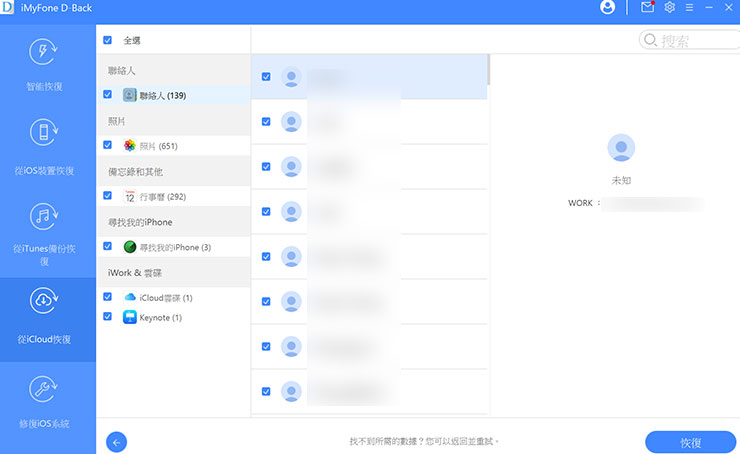Select 行事曆 (292) in category list
The image size is (740, 454).
point(173,196)
